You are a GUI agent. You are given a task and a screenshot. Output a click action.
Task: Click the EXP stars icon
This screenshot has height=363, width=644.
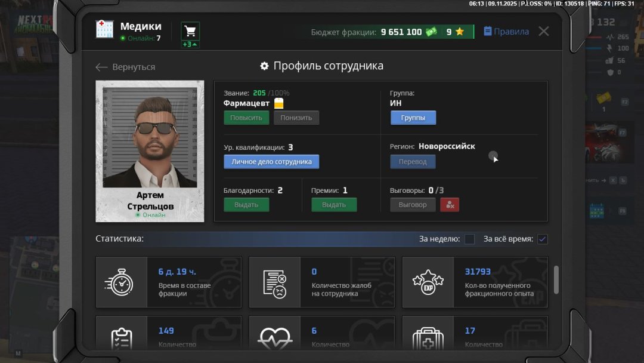428,282
